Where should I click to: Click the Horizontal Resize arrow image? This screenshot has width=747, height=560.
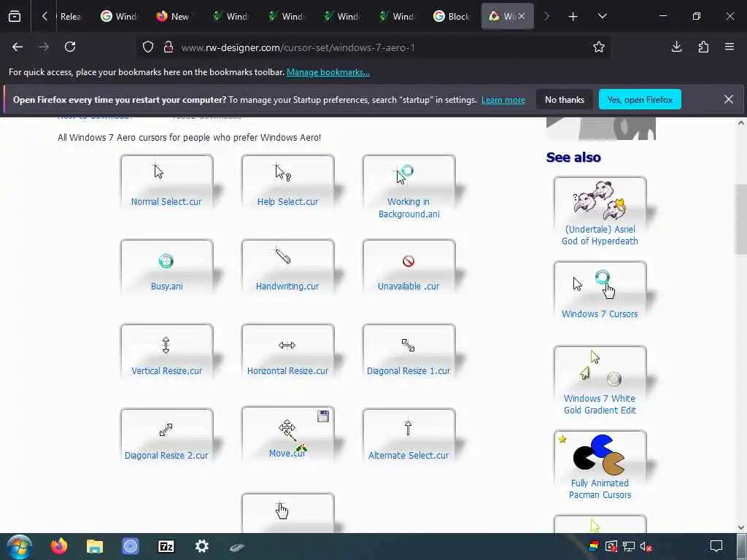coord(287,345)
